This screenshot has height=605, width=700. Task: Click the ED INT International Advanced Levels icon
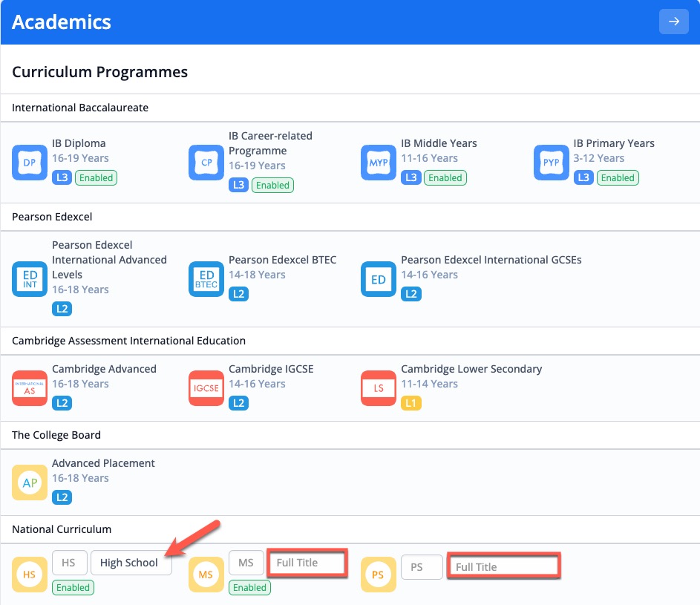tap(30, 279)
